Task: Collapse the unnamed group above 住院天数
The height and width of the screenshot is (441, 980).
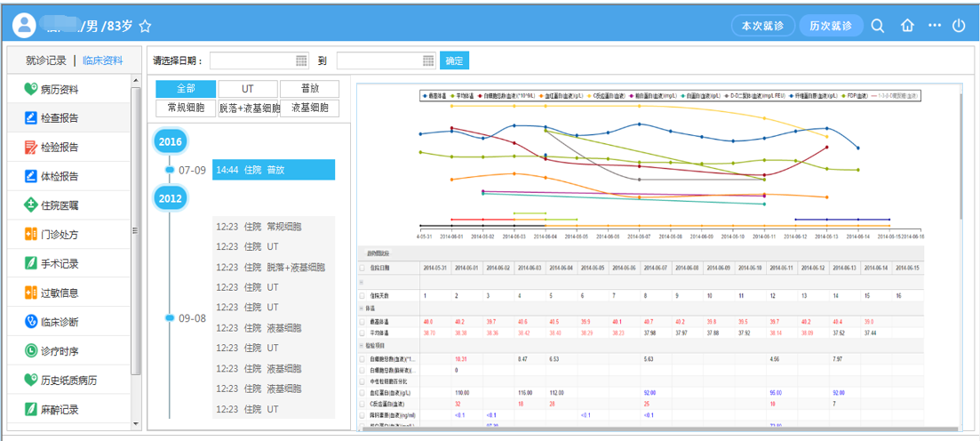Action: pyautogui.click(x=362, y=282)
